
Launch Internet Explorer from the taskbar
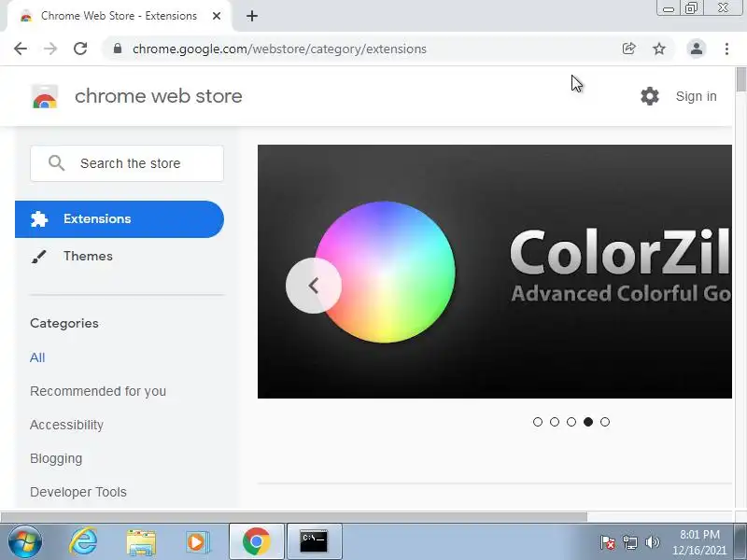[x=83, y=542]
